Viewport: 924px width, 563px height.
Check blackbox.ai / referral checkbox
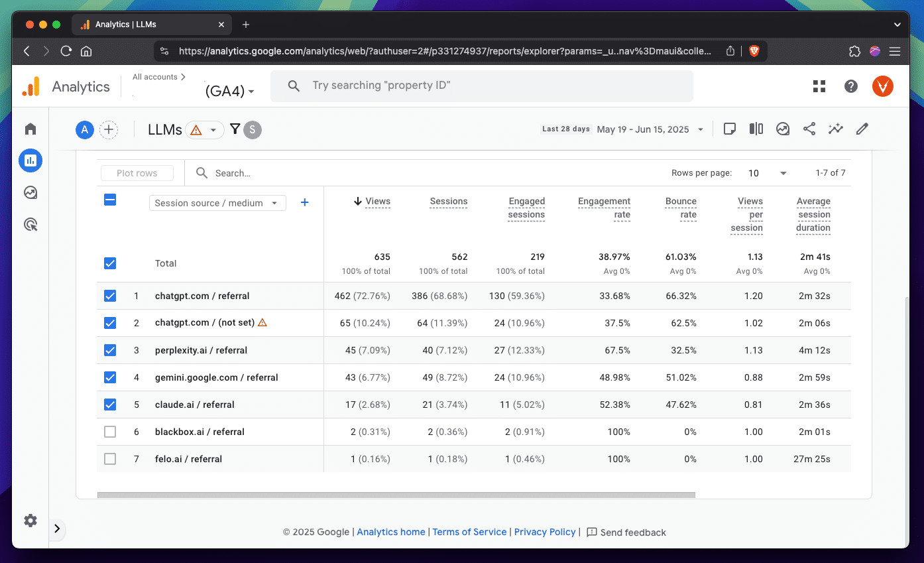(x=110, y=432)
